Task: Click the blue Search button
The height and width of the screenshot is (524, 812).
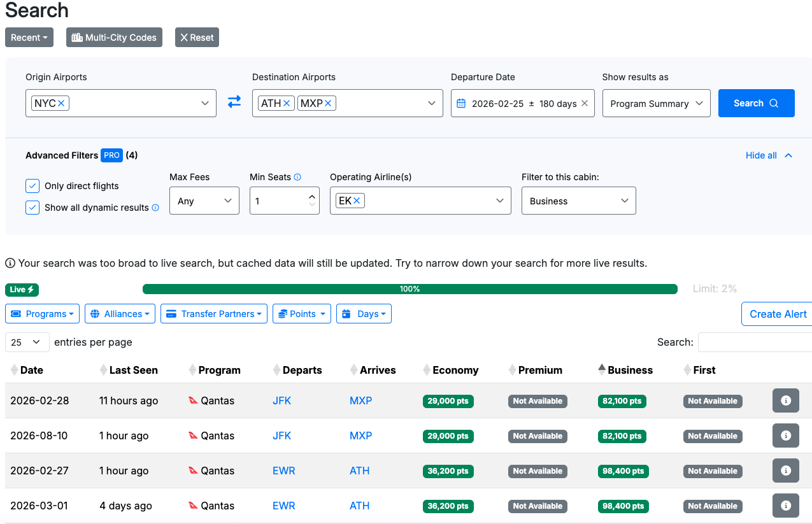Action: pos(756,103)
